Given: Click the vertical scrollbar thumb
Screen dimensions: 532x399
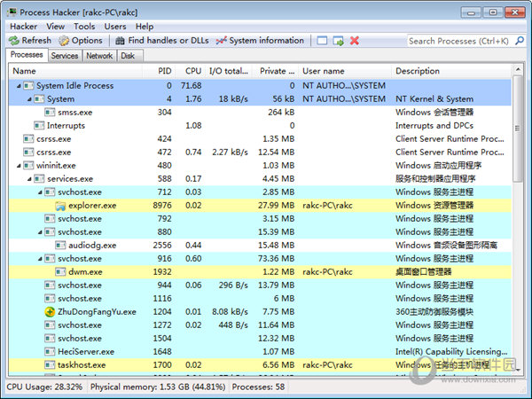Looking at the screenshot, I should pyautogui.click(x=518, y=129).
